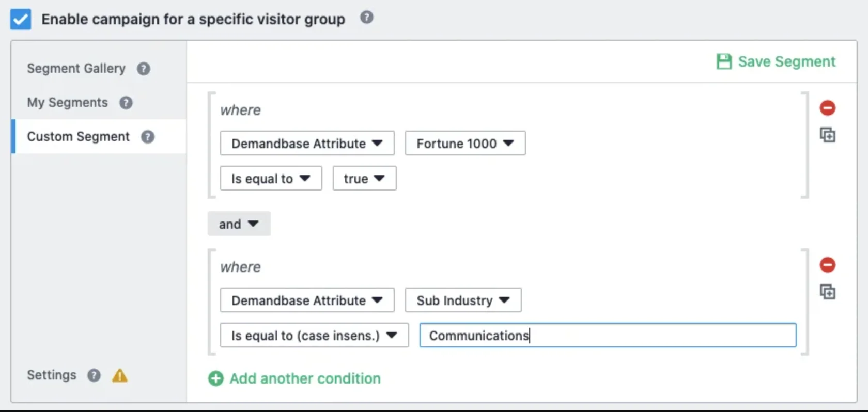
Task: Open 'Is equal to (case insens.)' dropdown
Action: click(x=314, y=335)
